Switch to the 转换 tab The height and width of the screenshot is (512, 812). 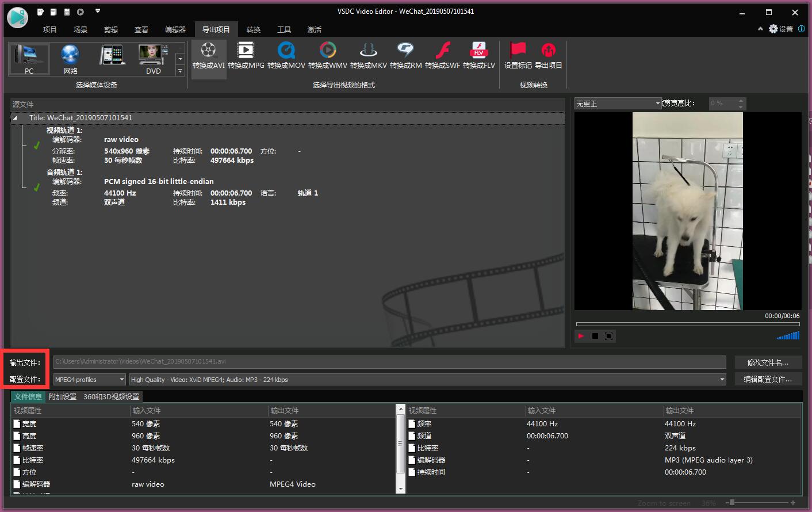coord(254,30)
